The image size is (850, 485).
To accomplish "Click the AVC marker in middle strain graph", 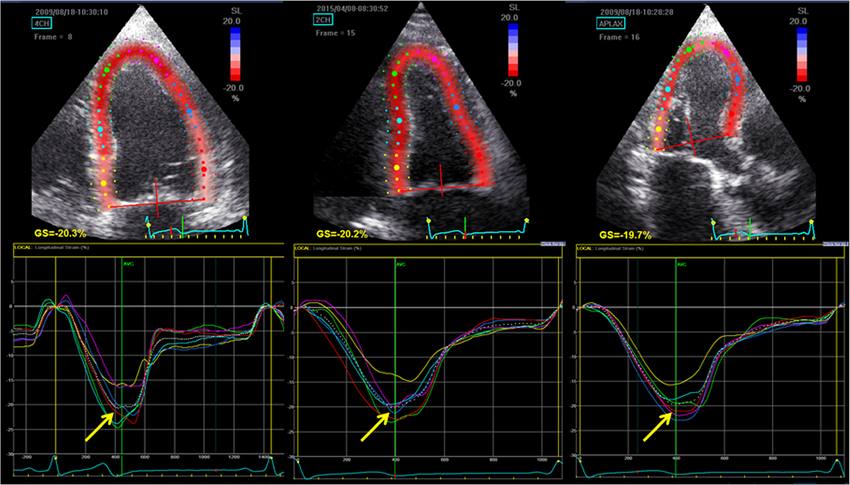I will pyautogui.click(x=395, y=264).
